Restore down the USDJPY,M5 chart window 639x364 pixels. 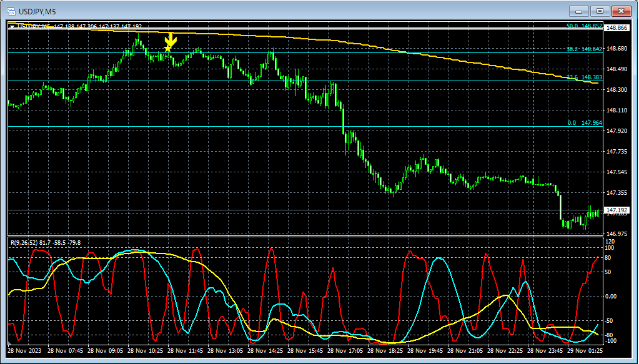point(600,11)
